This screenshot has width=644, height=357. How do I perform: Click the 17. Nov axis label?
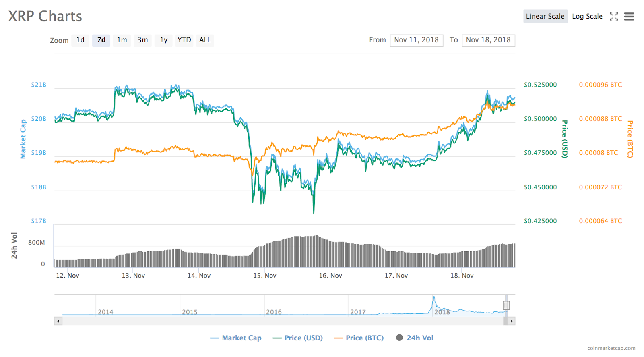click(396, 276)
